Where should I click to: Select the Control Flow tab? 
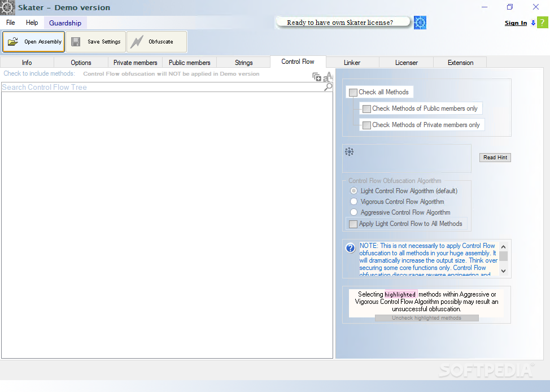click(298, 62)
